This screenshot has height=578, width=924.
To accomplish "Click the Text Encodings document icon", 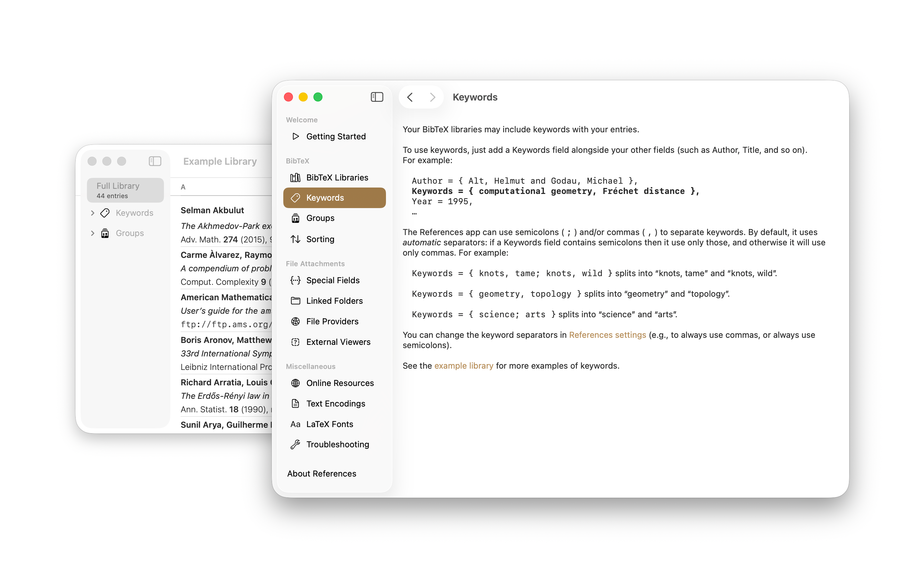I will (x=295, y=403).
